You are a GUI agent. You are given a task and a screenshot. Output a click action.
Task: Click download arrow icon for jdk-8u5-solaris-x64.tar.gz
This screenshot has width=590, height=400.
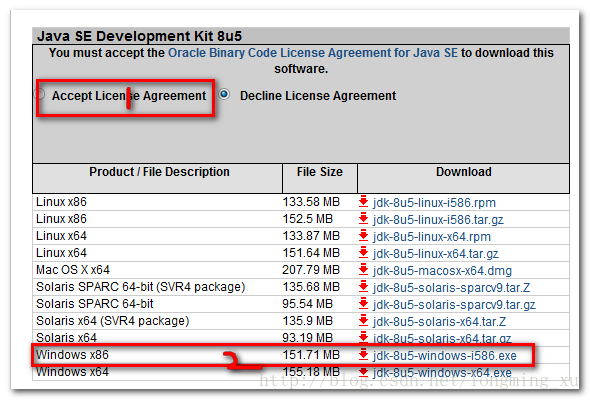tap(363, 337)
